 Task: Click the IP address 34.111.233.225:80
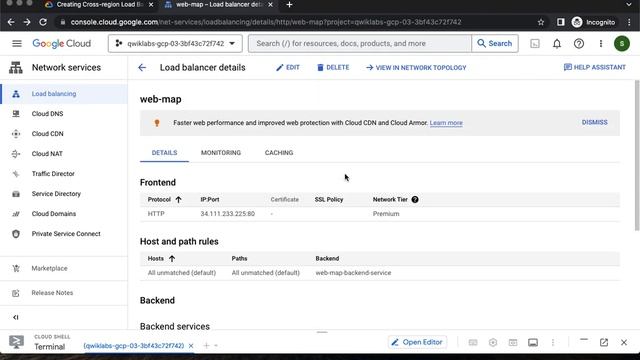227,213
